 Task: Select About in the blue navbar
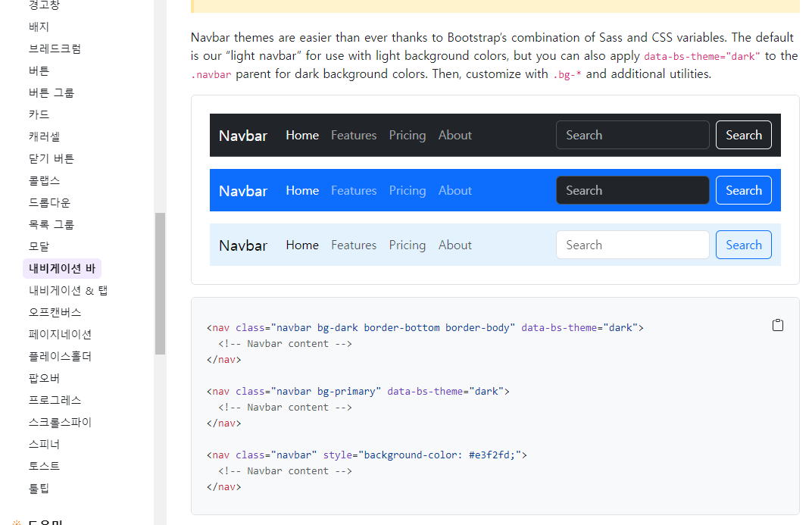click(455, 191)
